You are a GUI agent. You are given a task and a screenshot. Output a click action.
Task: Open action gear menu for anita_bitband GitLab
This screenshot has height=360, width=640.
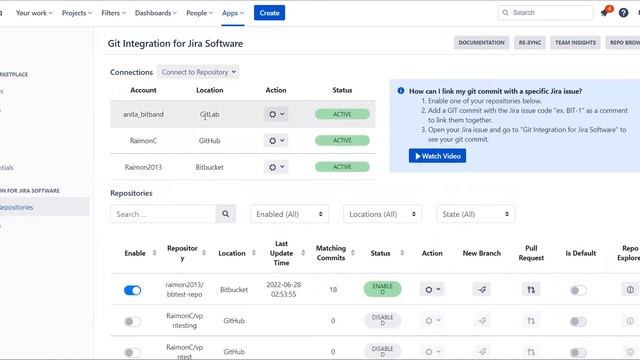click(x=276, y=114)
